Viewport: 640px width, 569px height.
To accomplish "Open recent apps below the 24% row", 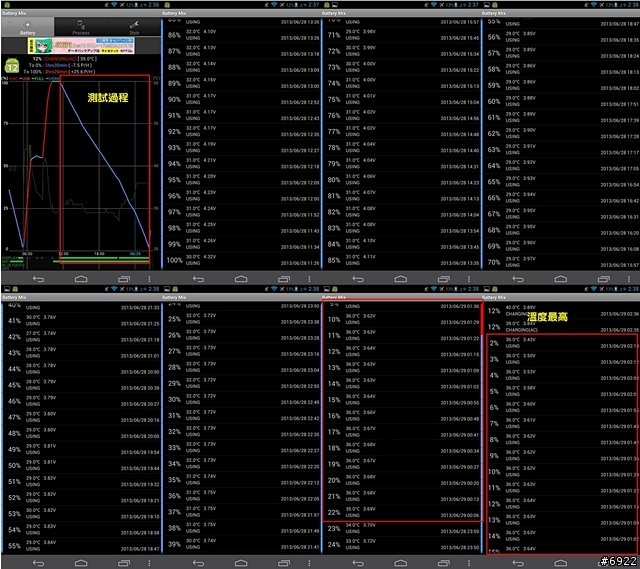I will [444, 563].
